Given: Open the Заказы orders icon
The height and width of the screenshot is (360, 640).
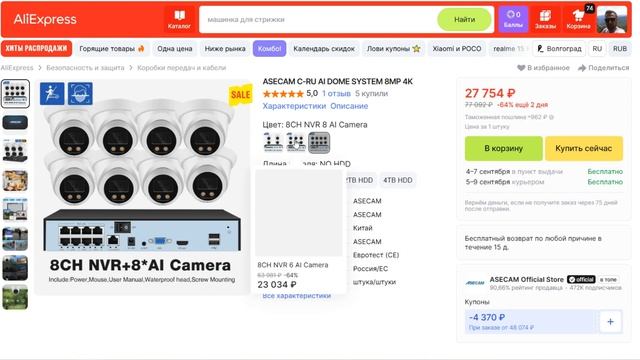Looking at the screenshot, I should (x=545, y=19).
